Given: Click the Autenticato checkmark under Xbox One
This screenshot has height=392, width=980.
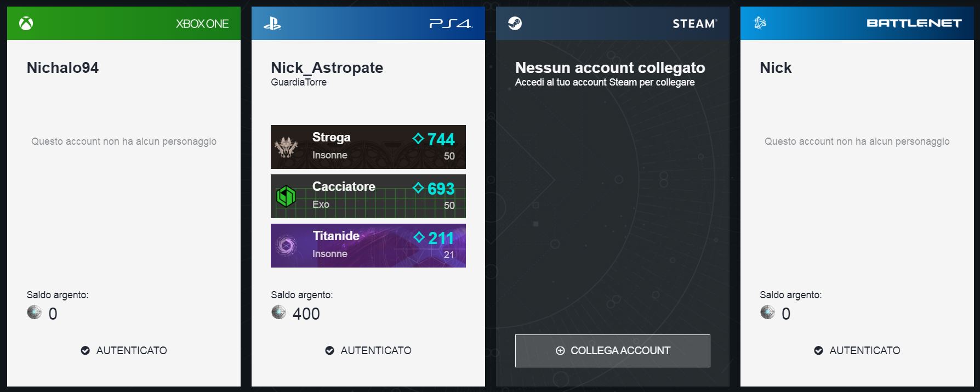Looking at the screenshot, I should (x=86, y=350).
